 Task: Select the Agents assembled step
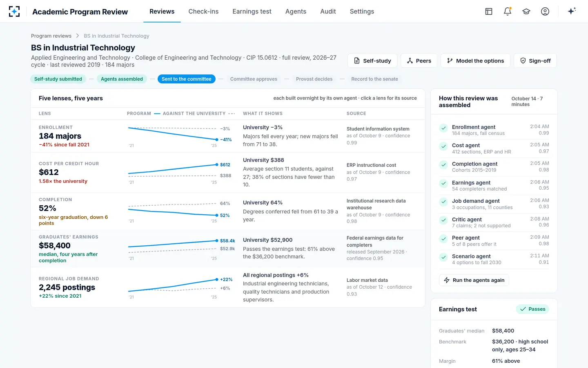point(122,79)
